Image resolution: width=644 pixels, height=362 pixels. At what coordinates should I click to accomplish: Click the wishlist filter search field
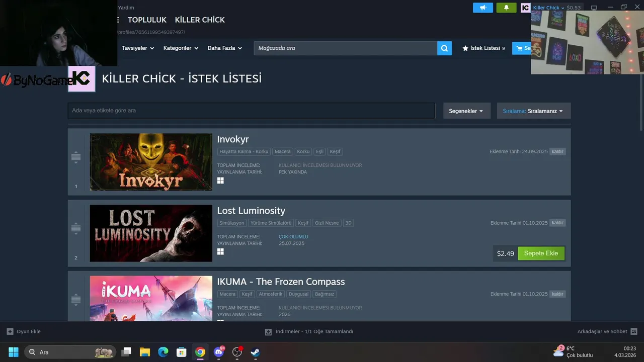252,111
